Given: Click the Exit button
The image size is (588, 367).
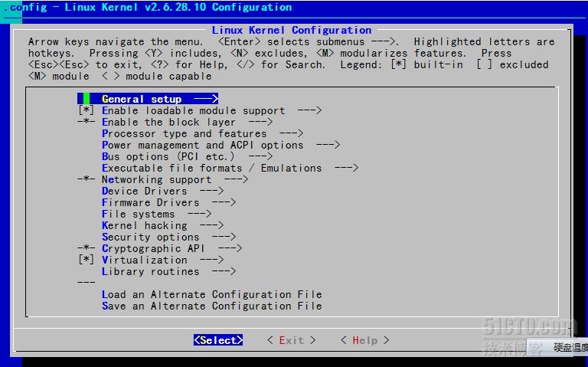Looking at the screenshot, I should (x=292, y=340).
